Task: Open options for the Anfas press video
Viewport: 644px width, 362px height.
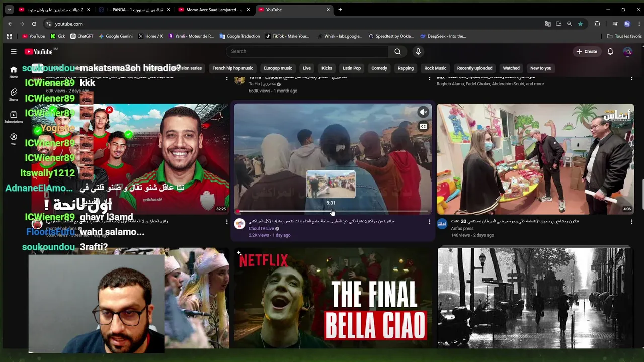Action: point(631,222)
